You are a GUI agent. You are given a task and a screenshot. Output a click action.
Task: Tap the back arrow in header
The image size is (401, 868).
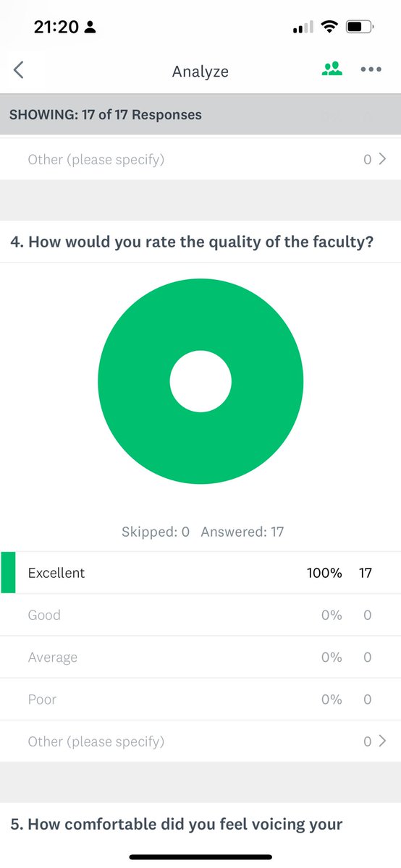pos(19,70)
